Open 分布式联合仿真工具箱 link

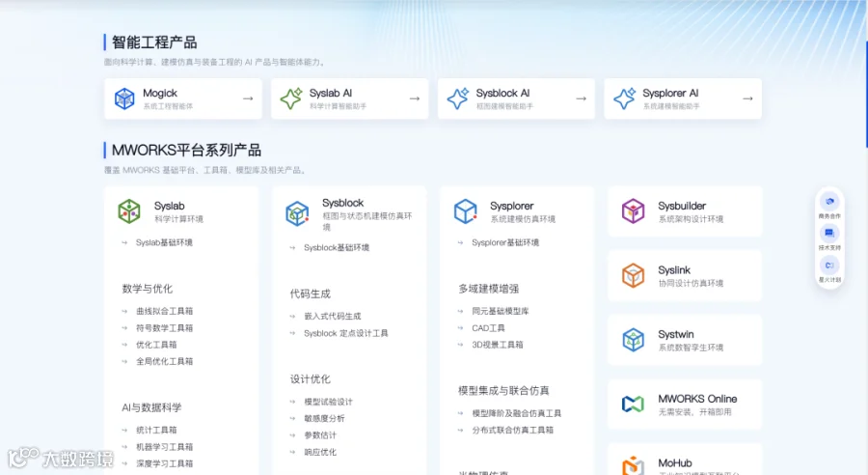[513, 430]
